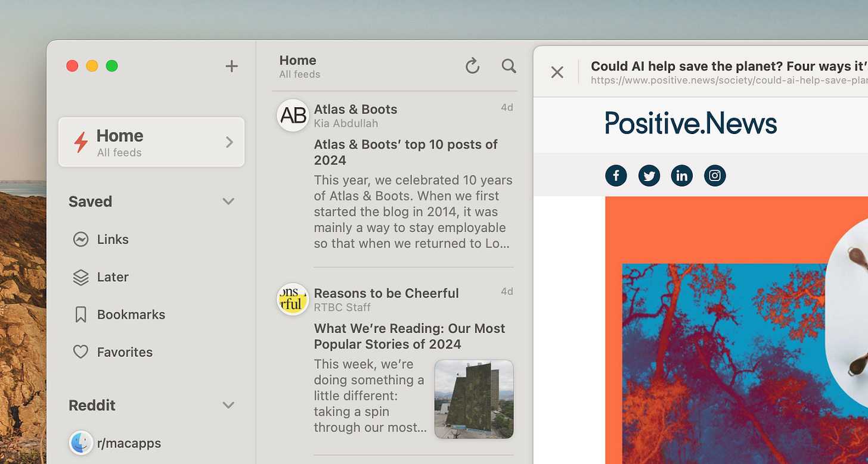The image size is (868, 464).
Task: Open Positive News Twitter icon
Action: pyautogui.click(x=649, y=176)
